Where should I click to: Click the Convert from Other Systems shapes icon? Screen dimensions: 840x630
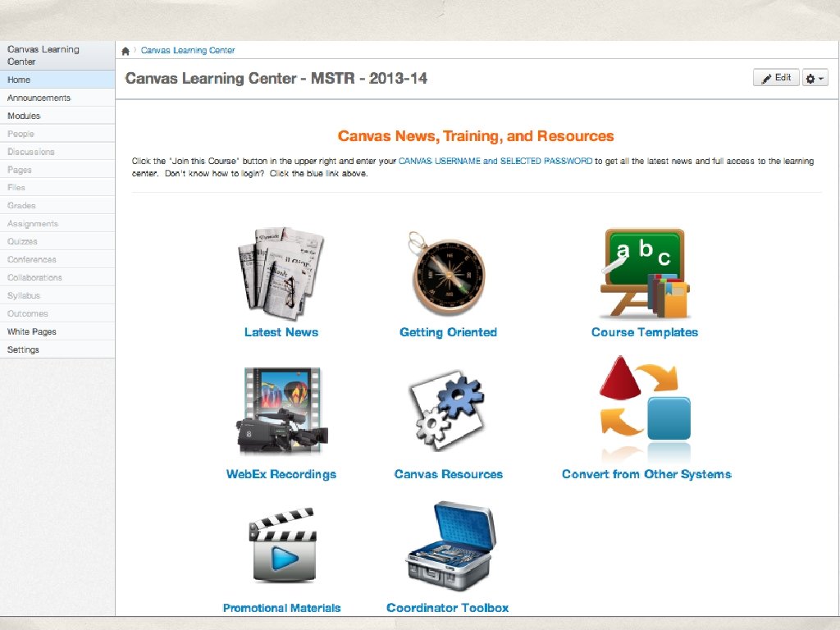pos(645,410)
